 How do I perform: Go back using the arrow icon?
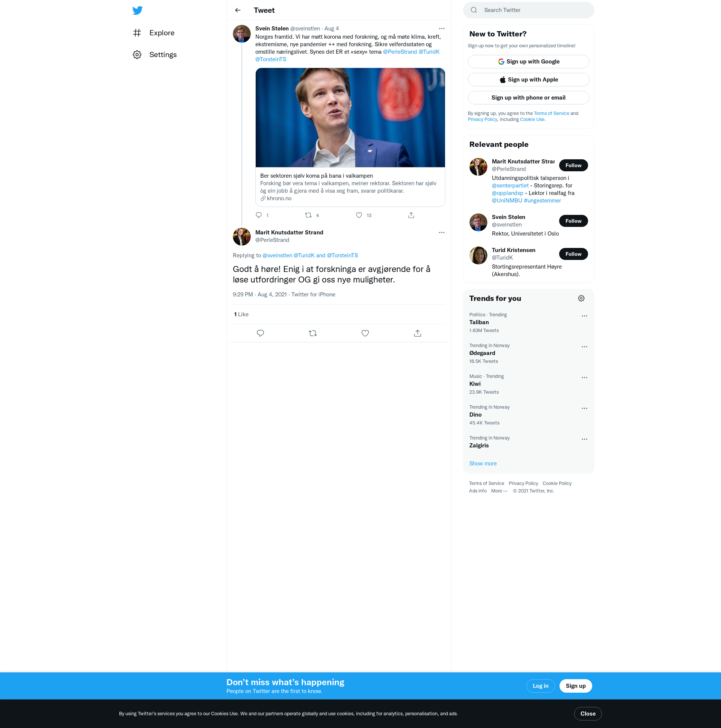coord(238,10)
